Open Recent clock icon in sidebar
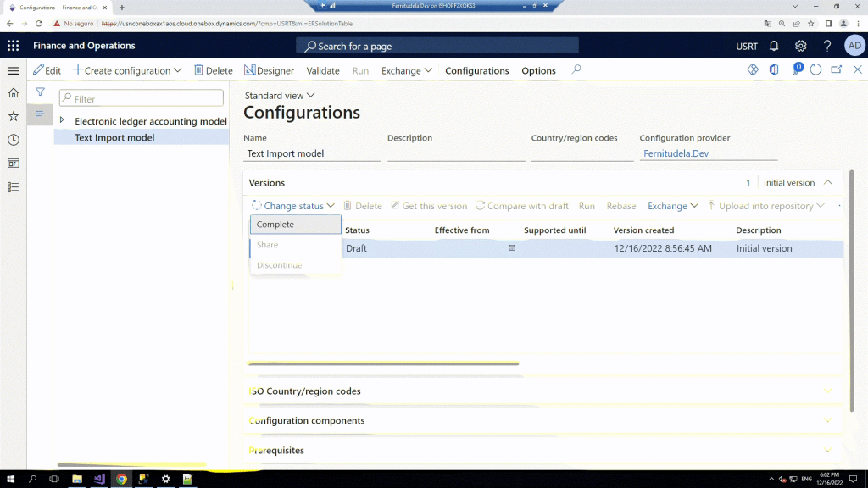 pos(14,140)
